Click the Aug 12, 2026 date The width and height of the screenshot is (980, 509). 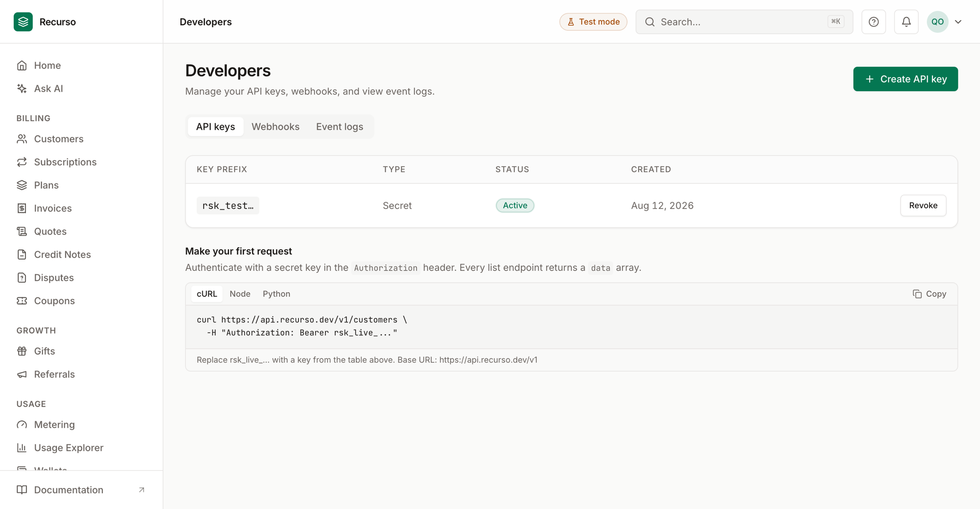[662, 206]
